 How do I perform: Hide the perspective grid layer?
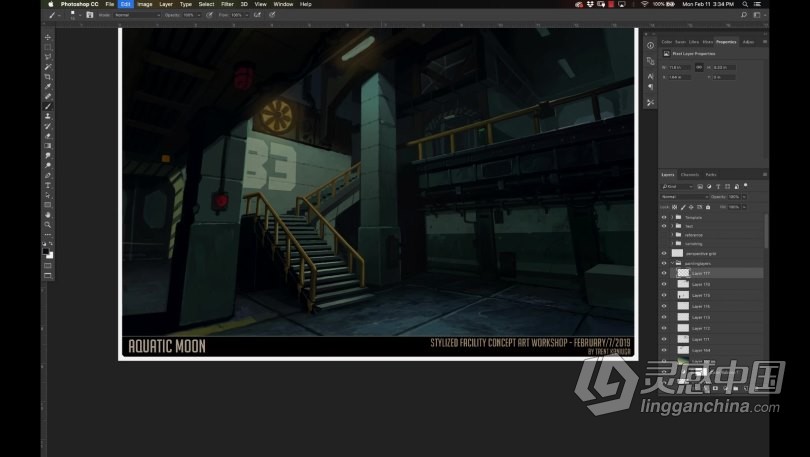point(664,254)
